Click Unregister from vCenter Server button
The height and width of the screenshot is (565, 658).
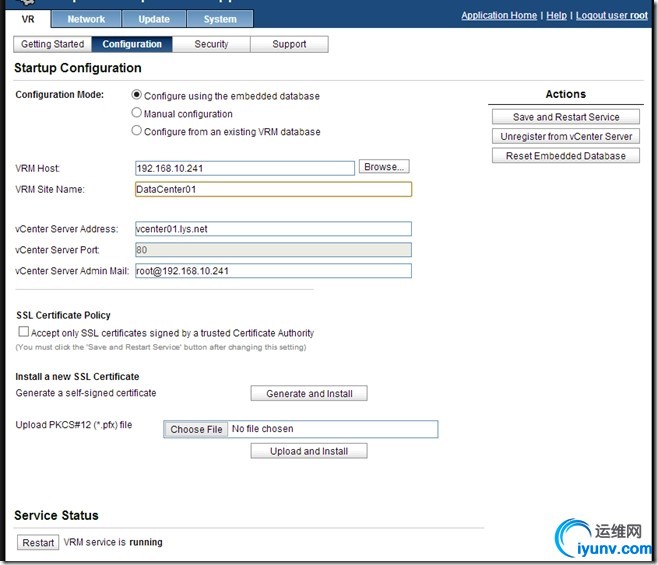566,136
